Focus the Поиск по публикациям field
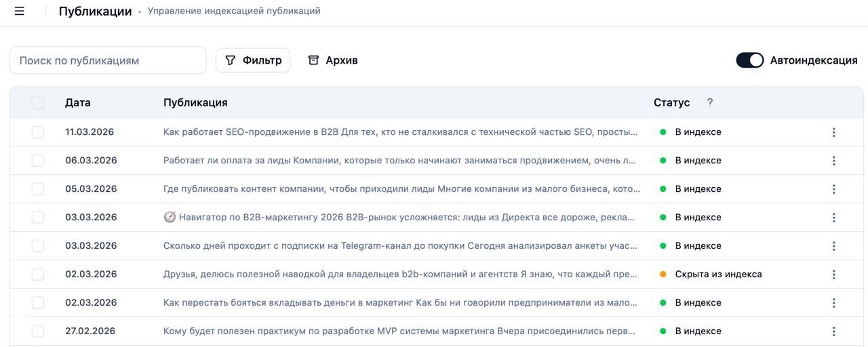 tap(108, 60)
